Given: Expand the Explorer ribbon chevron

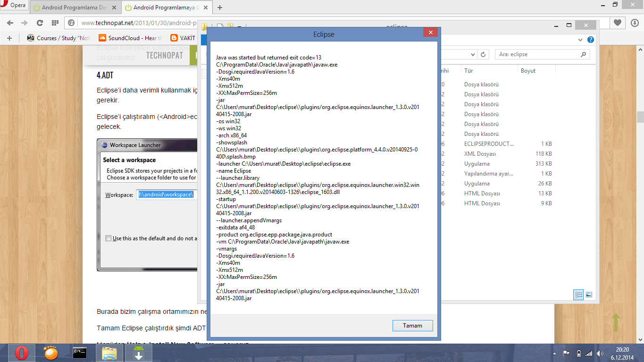Looking at the screenshot, I should click(x=580, y=40).
